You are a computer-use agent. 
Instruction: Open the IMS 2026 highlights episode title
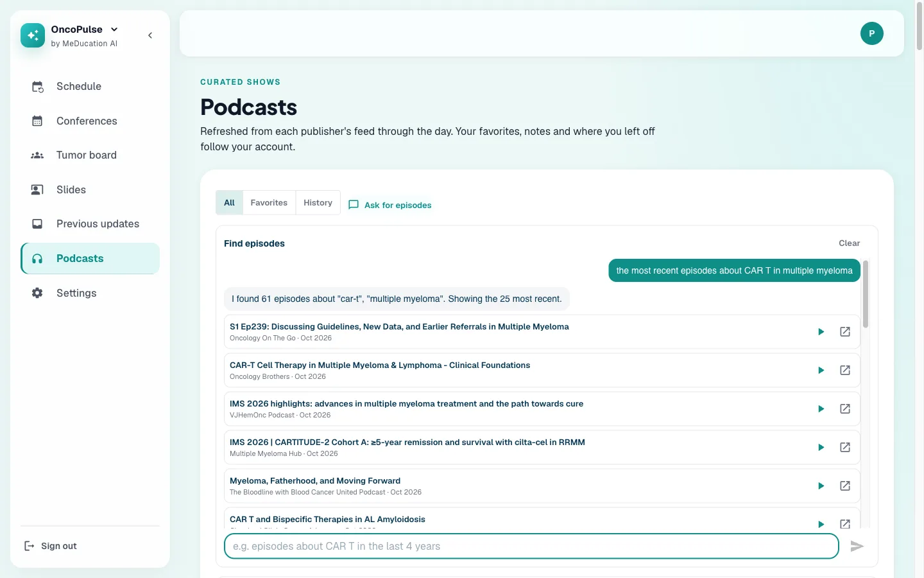406,404
